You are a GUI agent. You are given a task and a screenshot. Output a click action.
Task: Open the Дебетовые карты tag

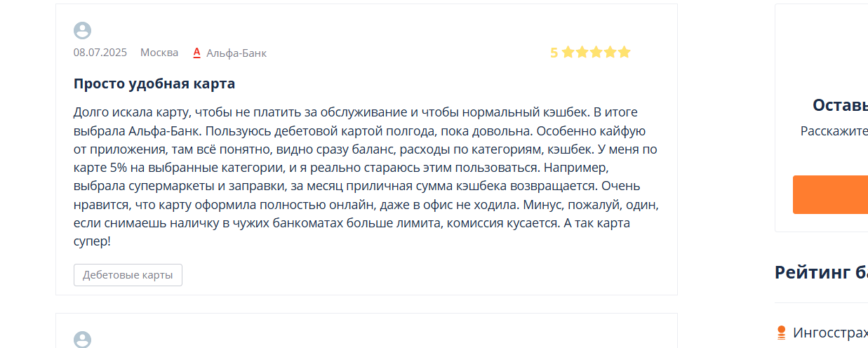[x=128, y=275]
